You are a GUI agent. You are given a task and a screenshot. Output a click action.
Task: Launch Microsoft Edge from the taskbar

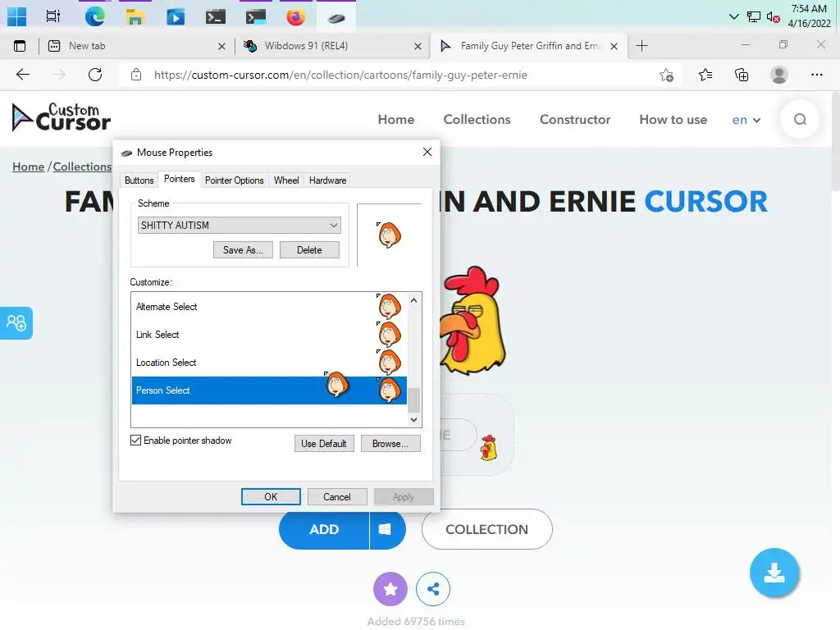[x=94, y=16]
